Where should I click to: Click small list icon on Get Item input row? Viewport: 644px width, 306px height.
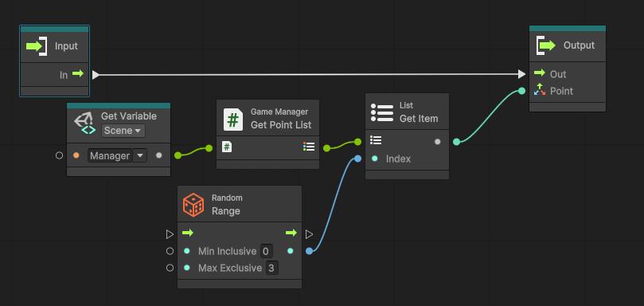tap(376, 139)
